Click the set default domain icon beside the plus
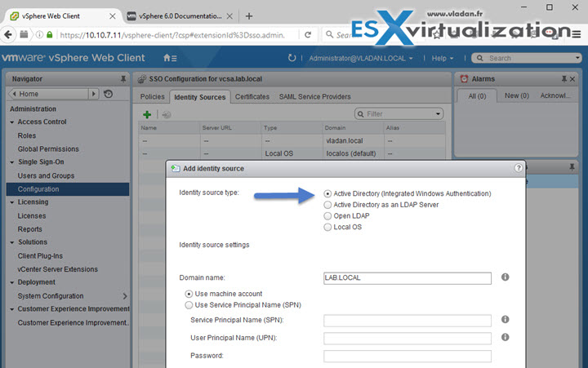 (167, 115)
